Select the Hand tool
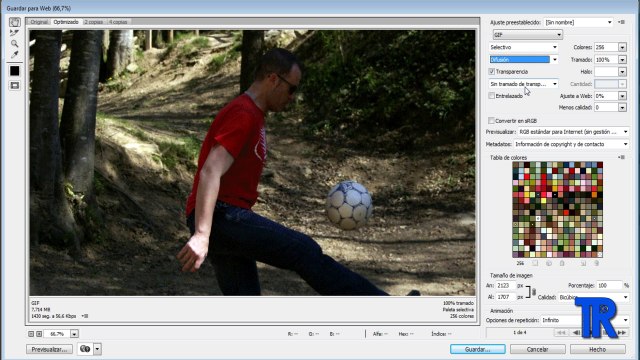The image size is (640, 360). 15,22
